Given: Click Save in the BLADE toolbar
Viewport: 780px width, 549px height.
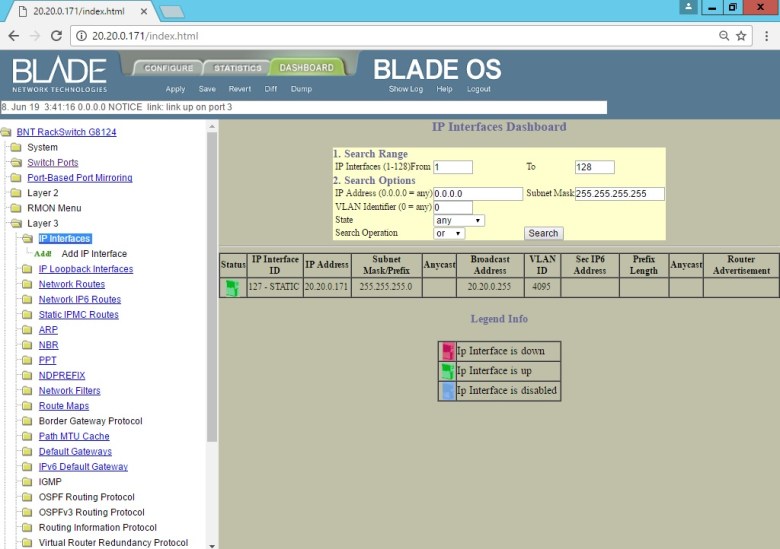Looking at the screenshot, I should 207,89.
